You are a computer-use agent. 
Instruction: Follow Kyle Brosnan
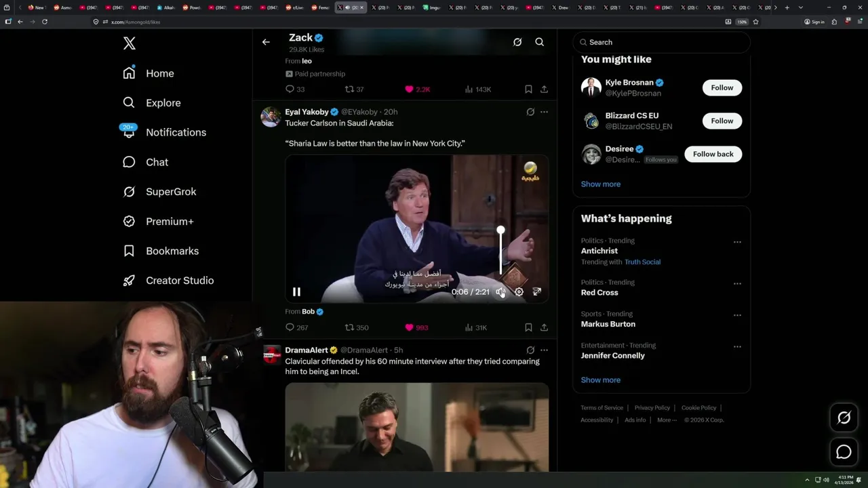(x=722, y=87)
